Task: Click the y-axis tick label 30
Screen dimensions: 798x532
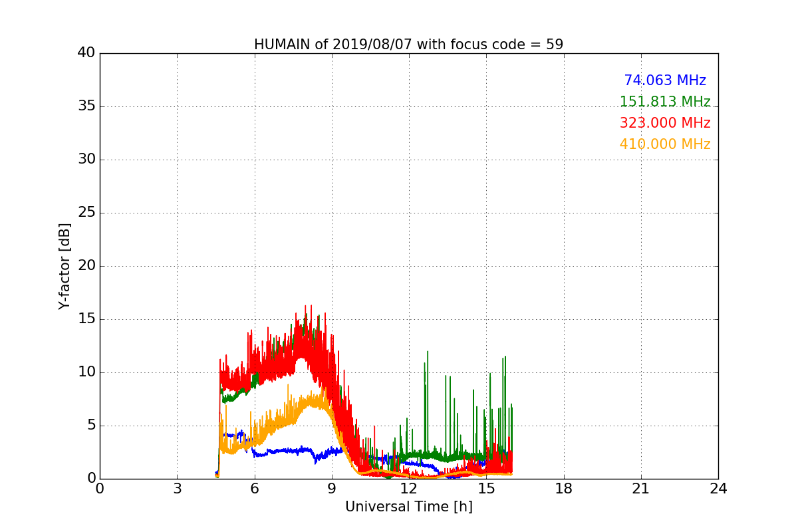Action: point(86,160)
